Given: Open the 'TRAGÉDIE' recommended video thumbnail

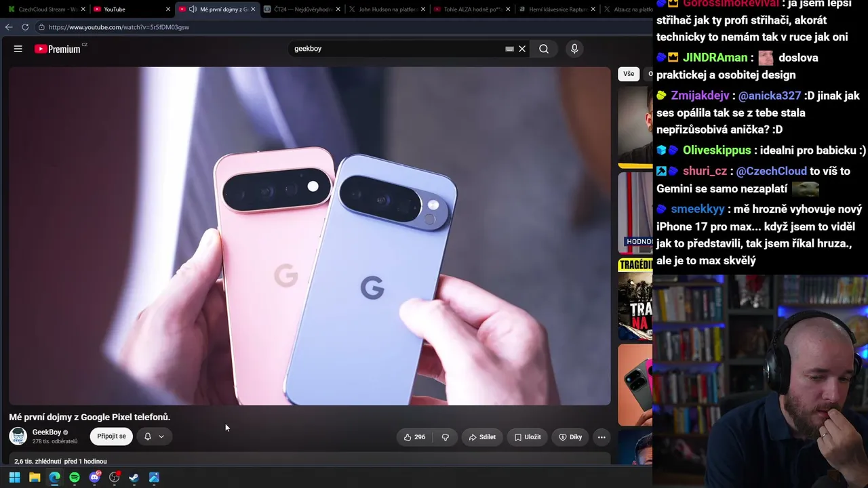Looking at the screenshot, I should click(635, 299).
